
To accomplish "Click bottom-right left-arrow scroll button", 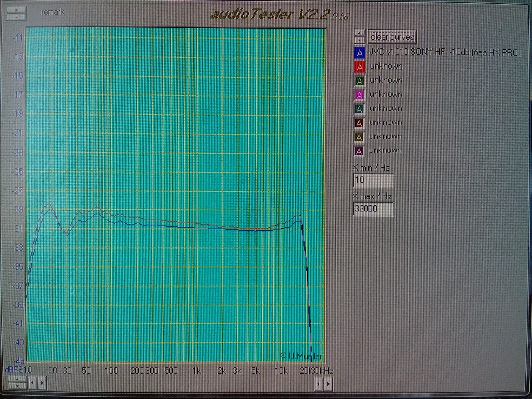I will coord(318,384).
